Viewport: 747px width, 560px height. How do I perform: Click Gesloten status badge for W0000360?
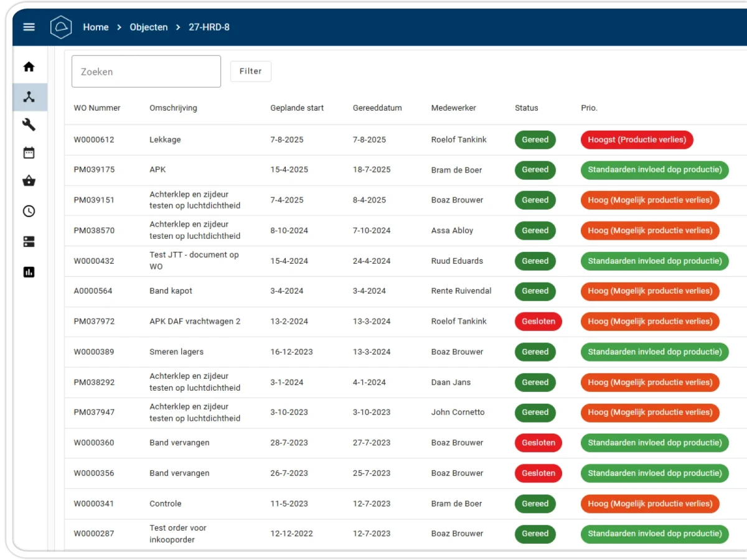click(x=538, y=442)
